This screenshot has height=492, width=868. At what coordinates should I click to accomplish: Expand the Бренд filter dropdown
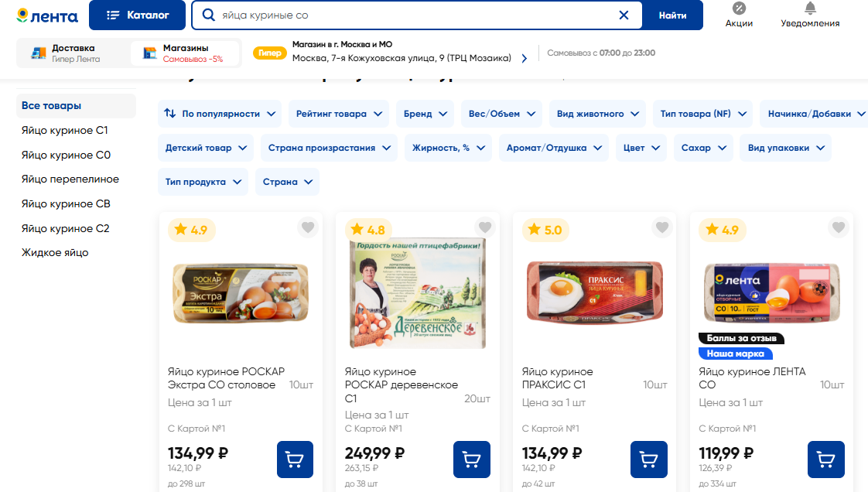click(x=425, y=114)
